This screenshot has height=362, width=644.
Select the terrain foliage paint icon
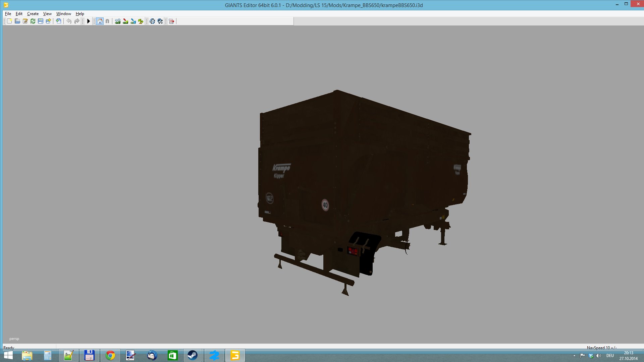pyautogui.click(x=141, y=21)
